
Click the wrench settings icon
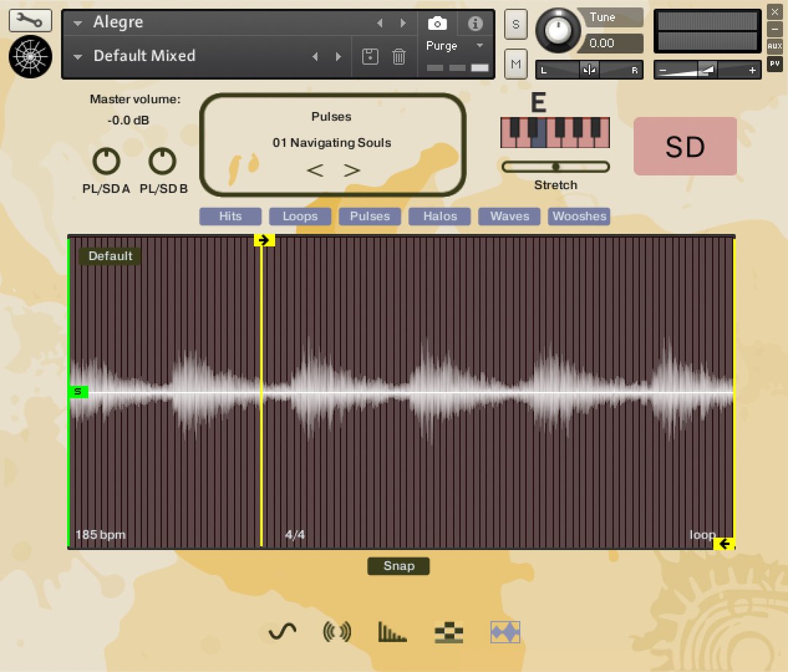(x=30, y=20)
